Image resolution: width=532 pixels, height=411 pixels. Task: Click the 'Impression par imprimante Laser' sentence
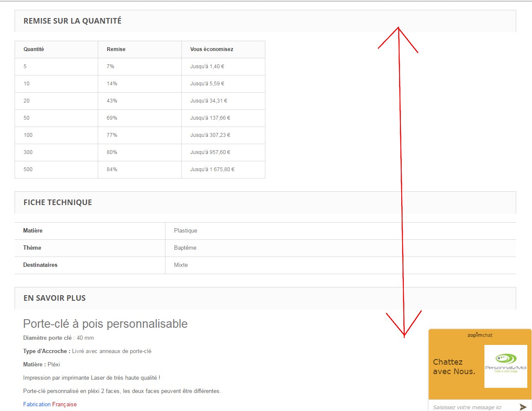(x=92, y=378)
